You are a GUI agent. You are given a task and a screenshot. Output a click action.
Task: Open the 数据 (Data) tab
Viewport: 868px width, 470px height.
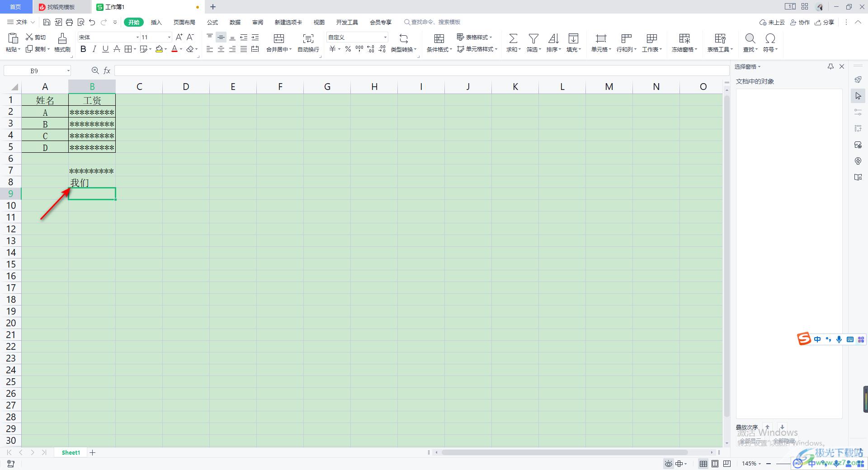[x=235, y=22]
